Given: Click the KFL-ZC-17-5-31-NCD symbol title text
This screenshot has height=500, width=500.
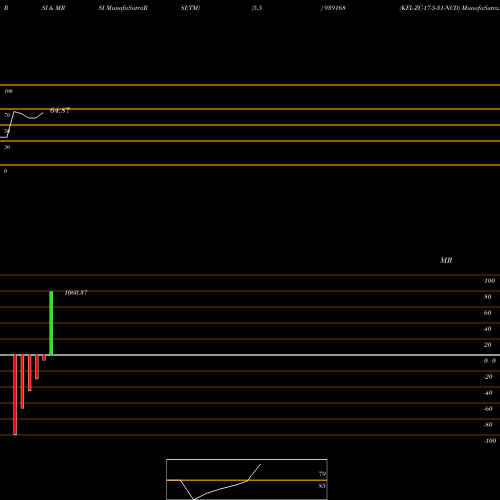Looking at the screenshot, I should 430,8.
